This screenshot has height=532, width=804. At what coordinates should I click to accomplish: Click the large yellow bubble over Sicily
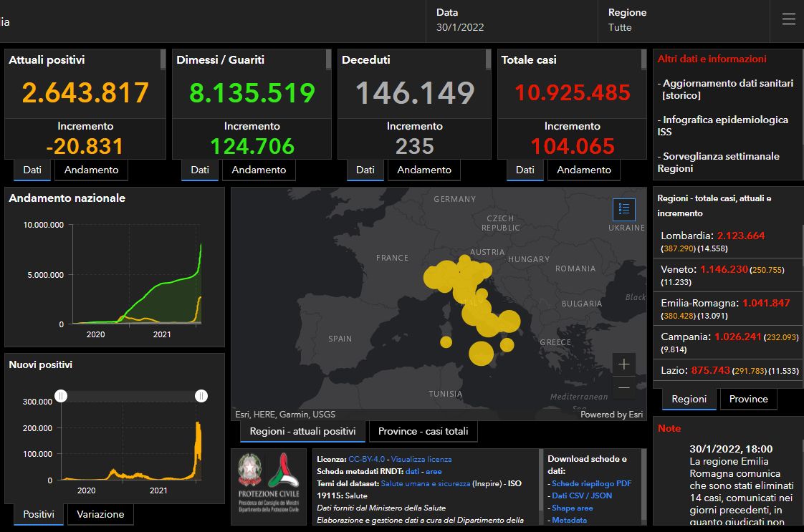point(481,352)
